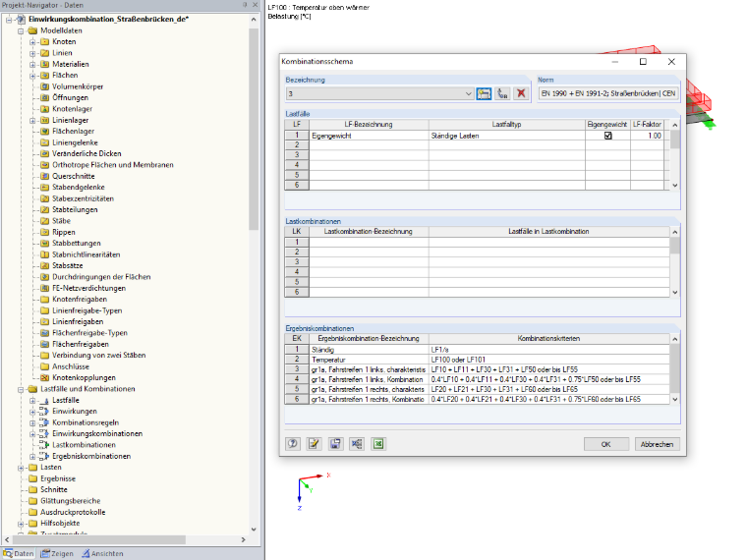747x560 pixels.
Task: Expand the Lastfälle tree node
Action: (32, 401)
